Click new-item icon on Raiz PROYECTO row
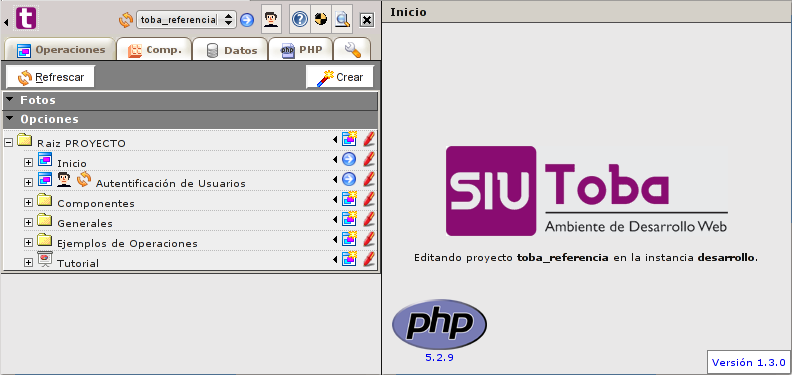The height and width of the screenshot is (375, 792). [x=350, y=138]
